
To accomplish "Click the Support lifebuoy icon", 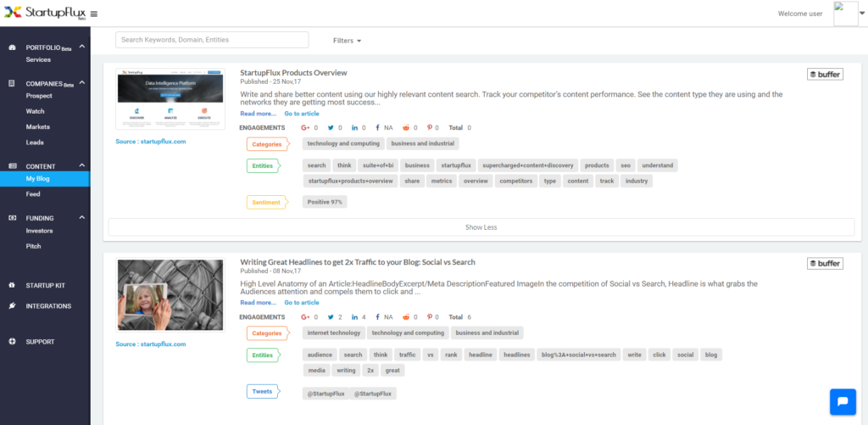I will coord(12,341).
